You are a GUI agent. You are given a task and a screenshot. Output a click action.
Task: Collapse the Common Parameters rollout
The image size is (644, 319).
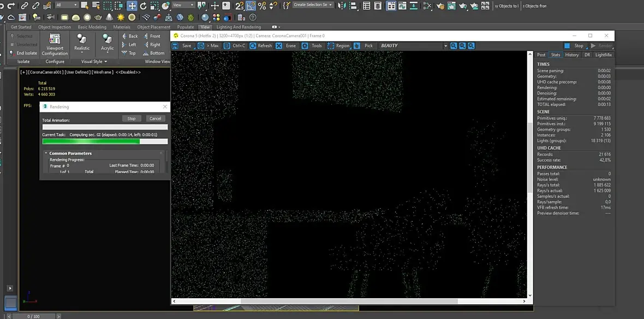(70, 153)
